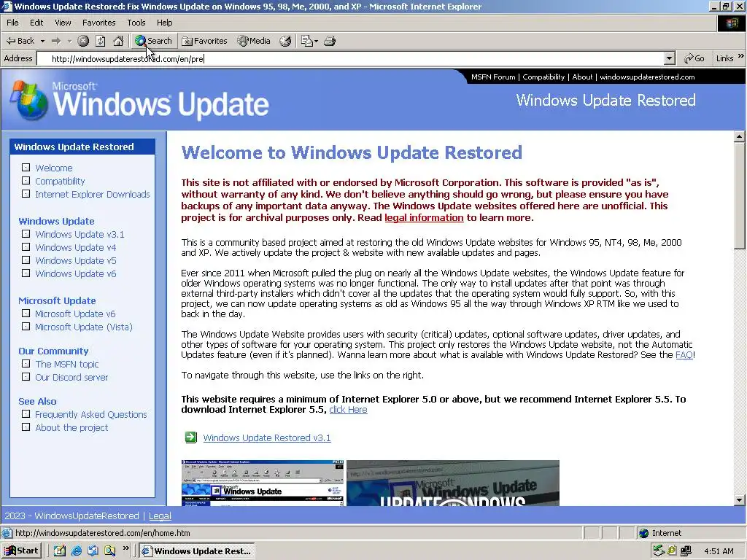
Task: Open Microsoft Update v6 sidebar link
Action: coord(75,314)
